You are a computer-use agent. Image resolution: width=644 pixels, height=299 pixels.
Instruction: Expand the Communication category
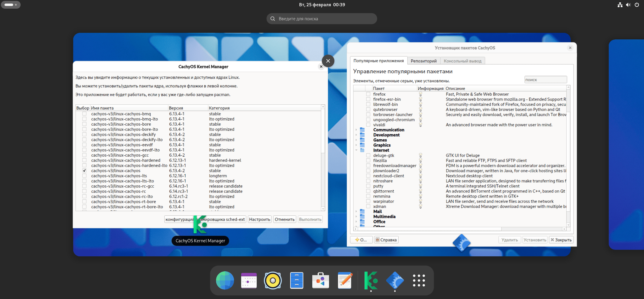pos(356,130)
